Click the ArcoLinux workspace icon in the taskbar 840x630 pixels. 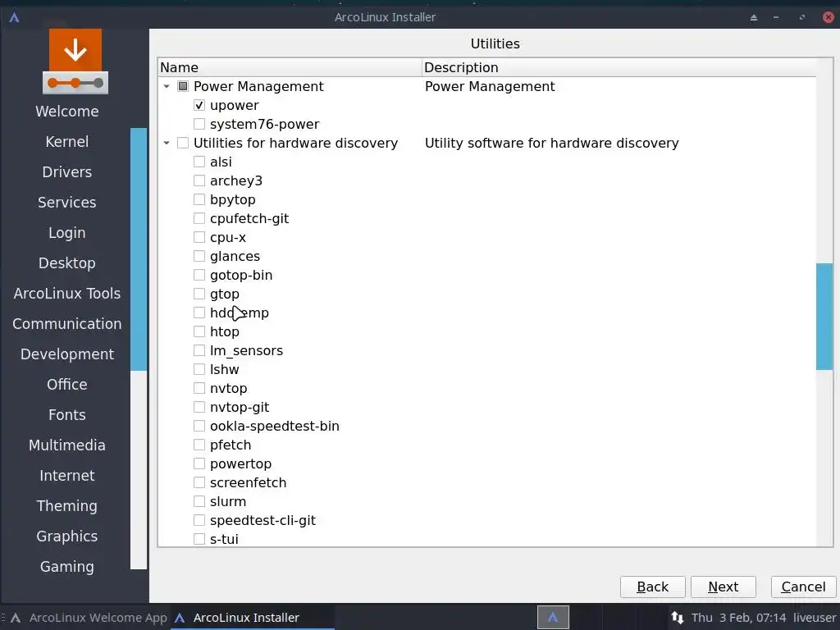553,618
